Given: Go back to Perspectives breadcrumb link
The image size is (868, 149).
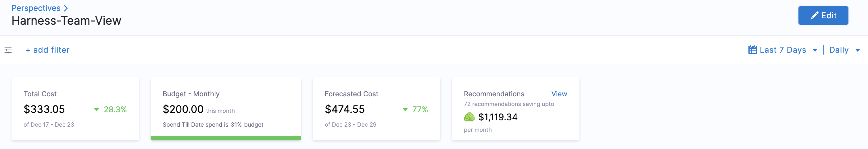Looking at the screenshot, I should 36,8.
